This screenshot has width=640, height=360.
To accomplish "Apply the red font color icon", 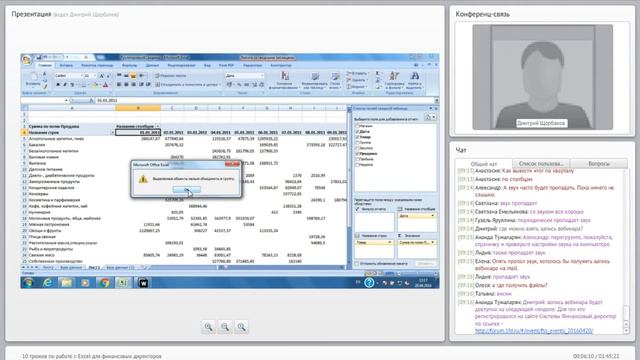I will [105, 84].
